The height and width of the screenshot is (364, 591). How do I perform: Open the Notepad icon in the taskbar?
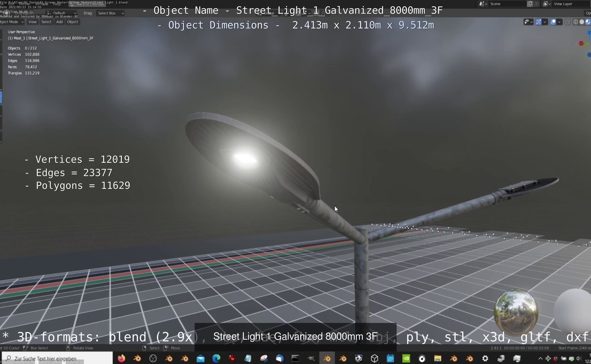coord(248,359)
